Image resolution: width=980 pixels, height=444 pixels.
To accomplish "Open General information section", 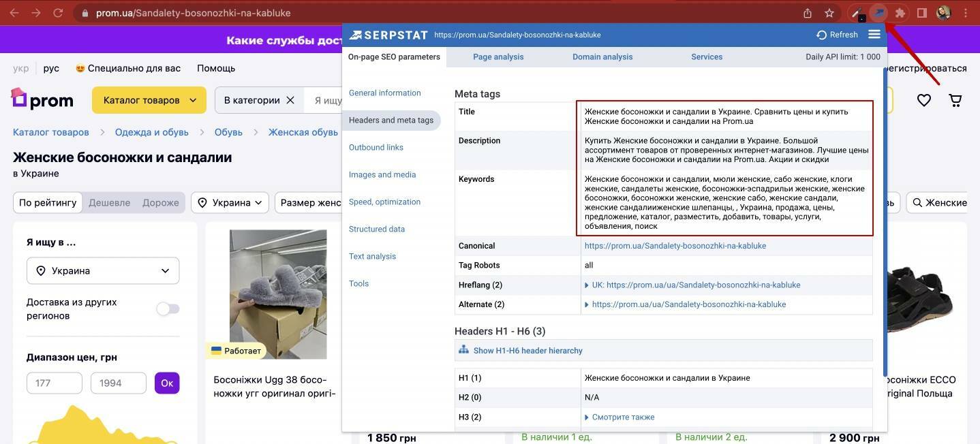I will click(x=384, y=93).
